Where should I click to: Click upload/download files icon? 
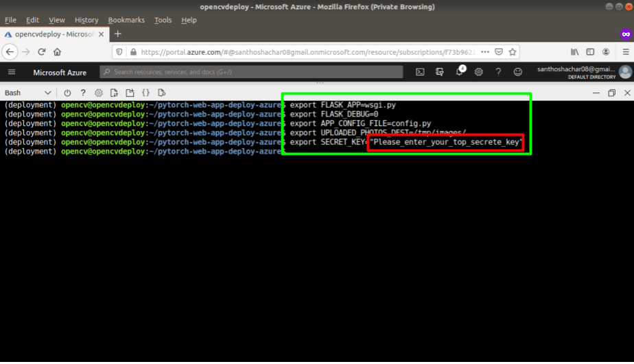click(x=114, y=93)
